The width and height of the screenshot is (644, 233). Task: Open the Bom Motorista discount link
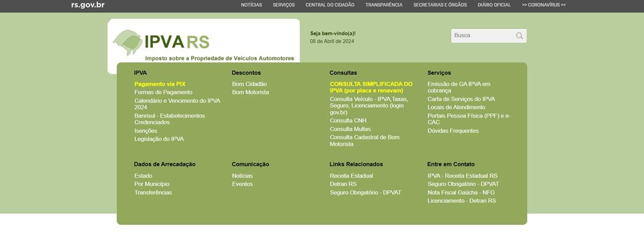point(250,92)
